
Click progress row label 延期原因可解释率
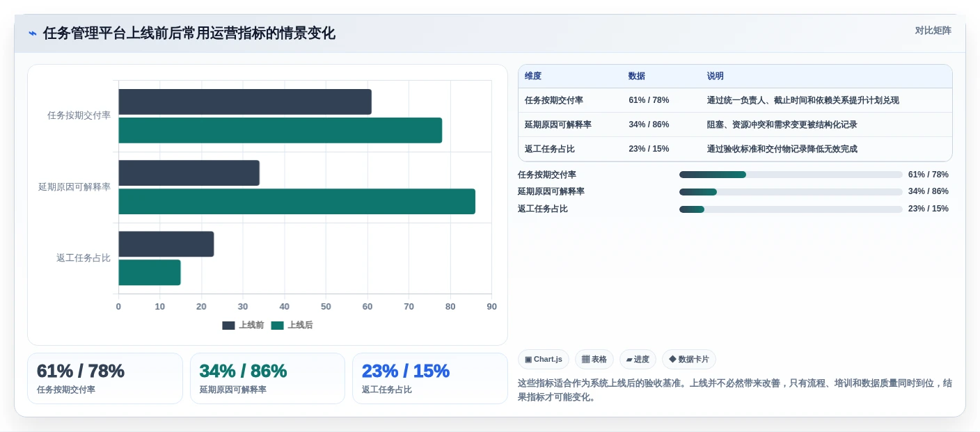(x=551, y=191)
